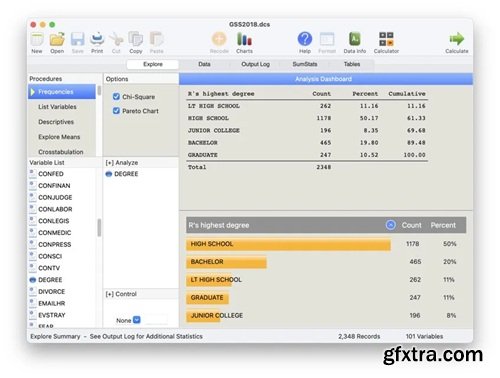Click the Total row value 2348
The image size is (500, 378).
(324, 167)
